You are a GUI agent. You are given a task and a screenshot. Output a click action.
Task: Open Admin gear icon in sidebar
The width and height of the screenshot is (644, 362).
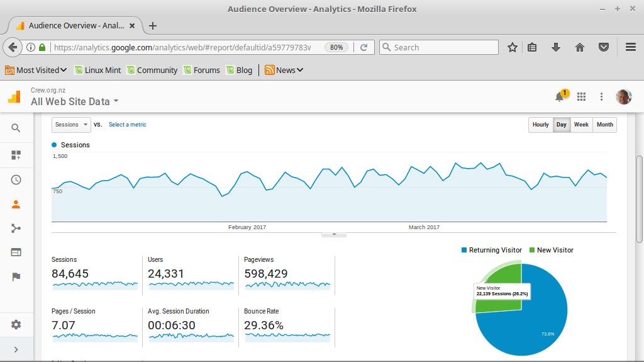pos(16,325)
